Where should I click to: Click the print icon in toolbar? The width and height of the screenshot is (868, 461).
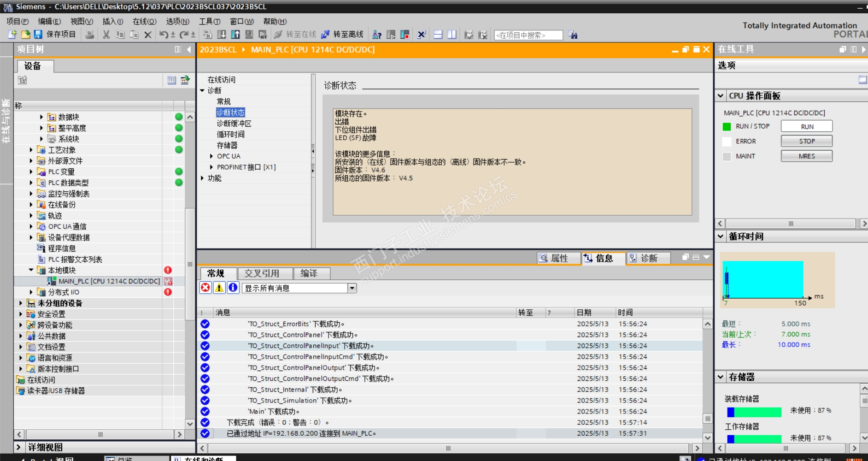click(x=90, y=35)
